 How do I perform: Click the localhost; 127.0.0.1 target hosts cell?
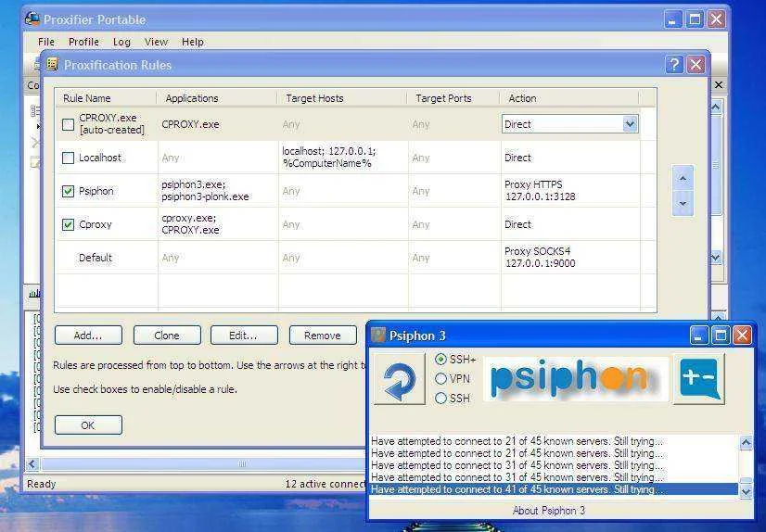343,158
